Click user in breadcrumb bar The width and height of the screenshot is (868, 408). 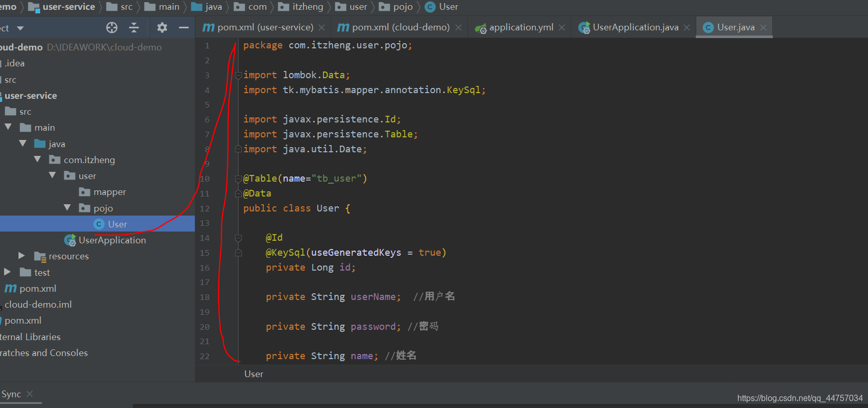[351, 7]
